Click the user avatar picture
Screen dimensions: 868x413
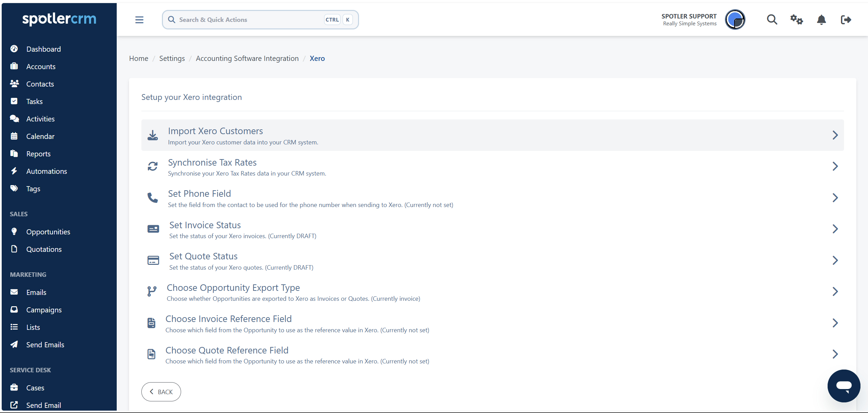tap(735, 20)
